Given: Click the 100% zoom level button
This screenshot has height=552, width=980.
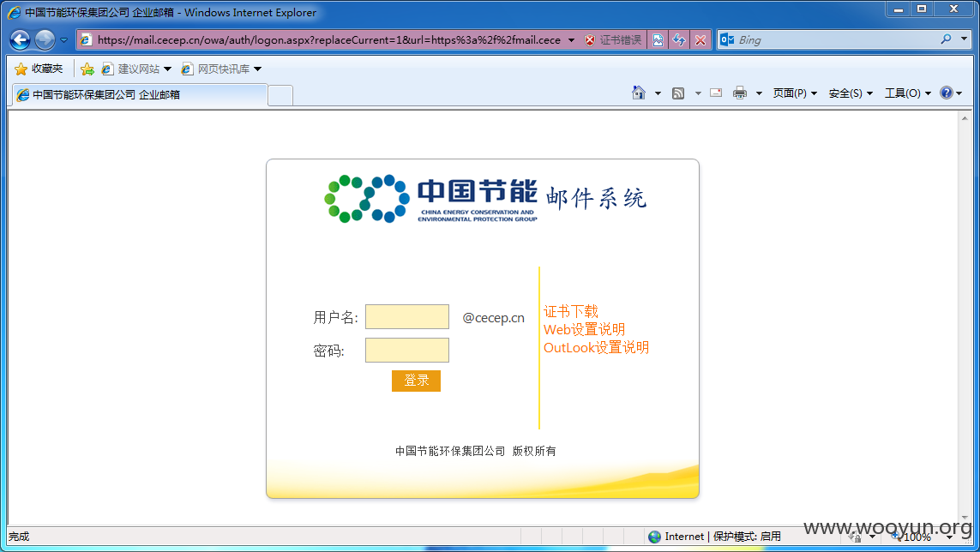Looking at the screenshot, I should coord(911,537).
